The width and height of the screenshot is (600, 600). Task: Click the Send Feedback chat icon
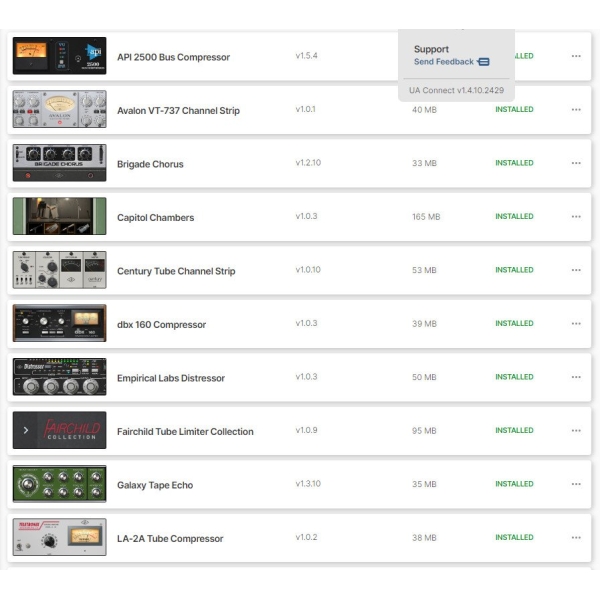coord(483,62)
